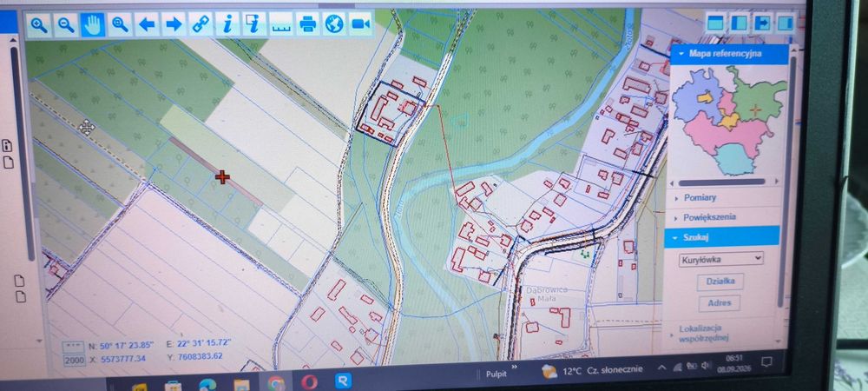The height and width of the screenshot is (391, 868).
Task: Open the blue R app in taskbar
Action: [x=343, y=381]
